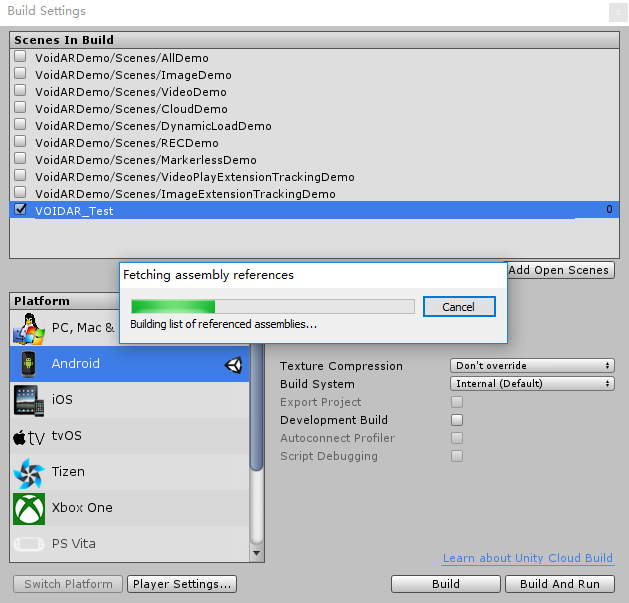Click the platform list scroll-down arrow
Image resolution: width=629 pixels, height=603 pixels.
point(257,554)
